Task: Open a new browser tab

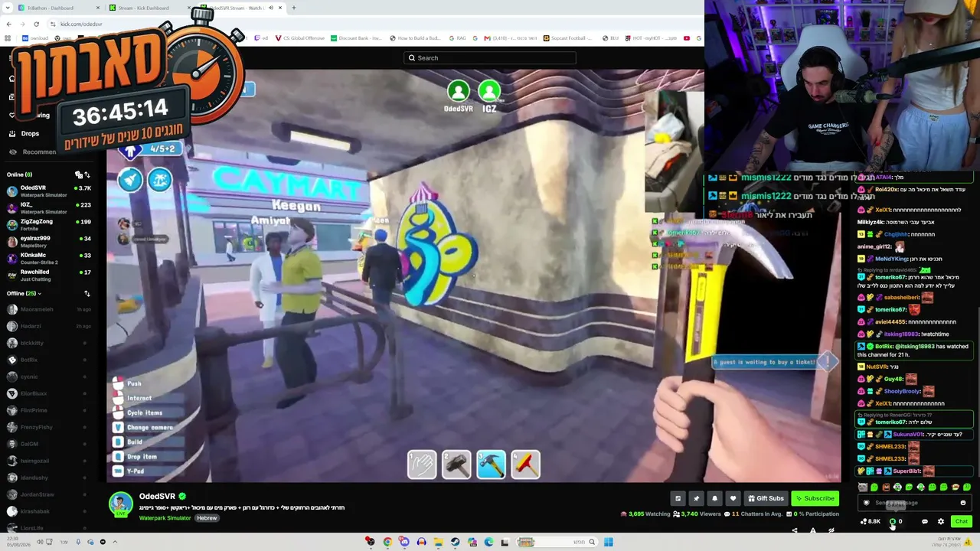Action: (x=294, y=8)
